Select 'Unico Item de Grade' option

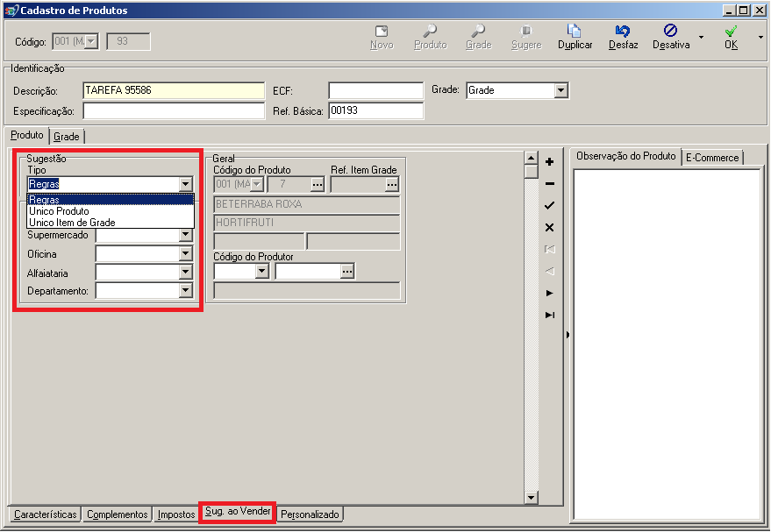point(72,223)
